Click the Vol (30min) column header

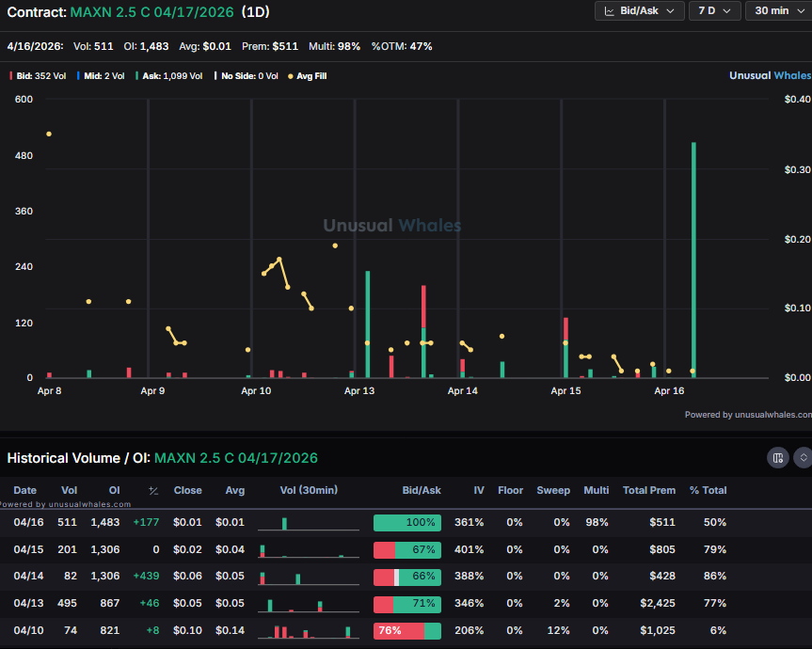pos(309,490)
